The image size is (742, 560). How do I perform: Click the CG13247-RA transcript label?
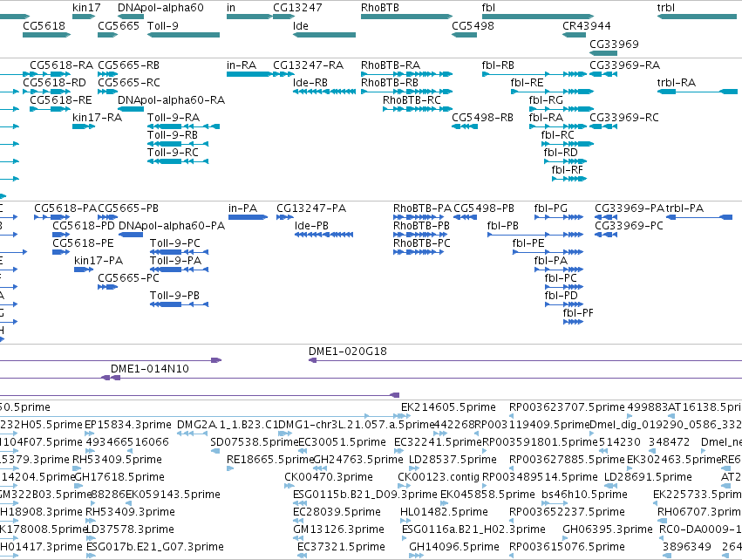tap(308, 65)
